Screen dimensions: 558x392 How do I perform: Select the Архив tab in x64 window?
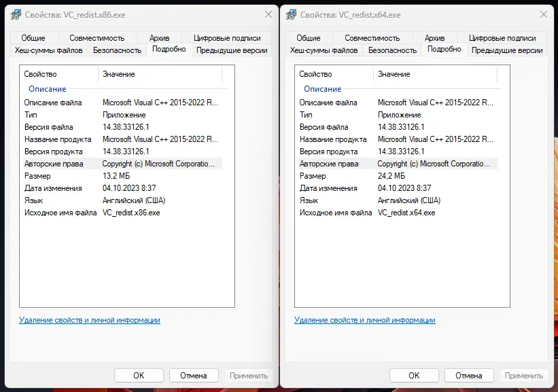(x=434, y=38)
